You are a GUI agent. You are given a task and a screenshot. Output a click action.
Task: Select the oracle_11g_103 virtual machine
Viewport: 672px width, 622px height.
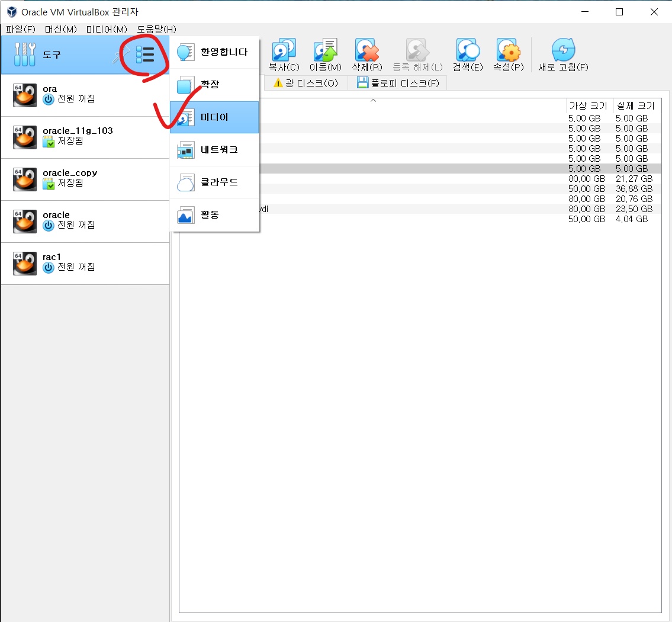(x=85, y=137)
